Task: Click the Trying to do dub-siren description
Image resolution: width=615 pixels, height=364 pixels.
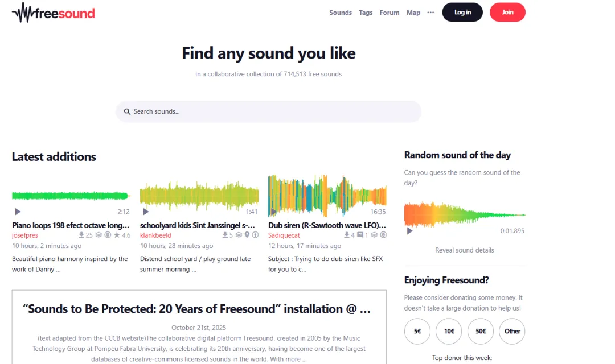Action: pyautogui.click(x=326, y=264)
